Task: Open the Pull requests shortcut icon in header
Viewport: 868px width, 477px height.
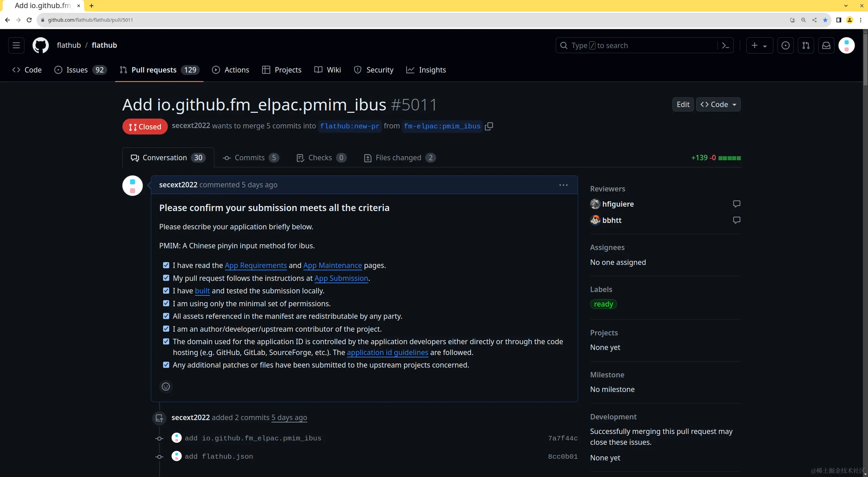Action: (806, 45)
